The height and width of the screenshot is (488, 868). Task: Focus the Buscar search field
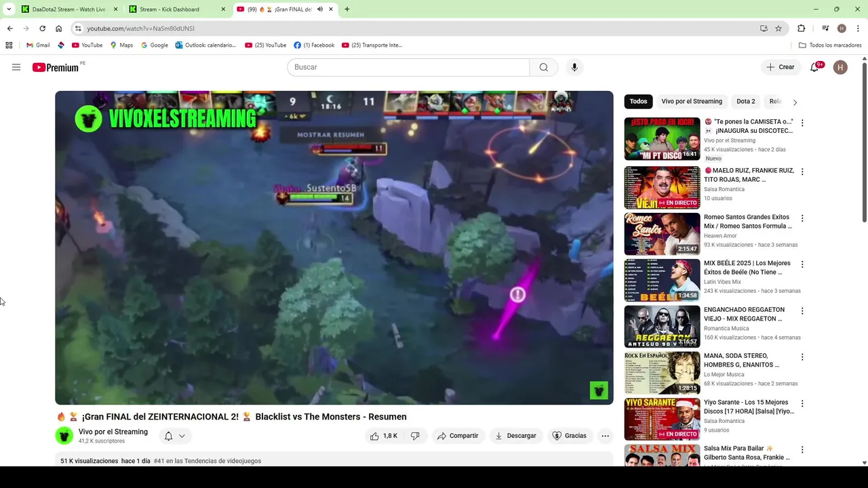click(408, 67)
